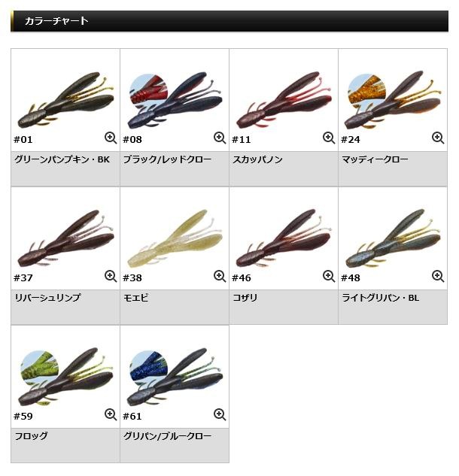Click the magnifier icon for color #38
This screenshot has height=476, width=459.
pos(220,276)
